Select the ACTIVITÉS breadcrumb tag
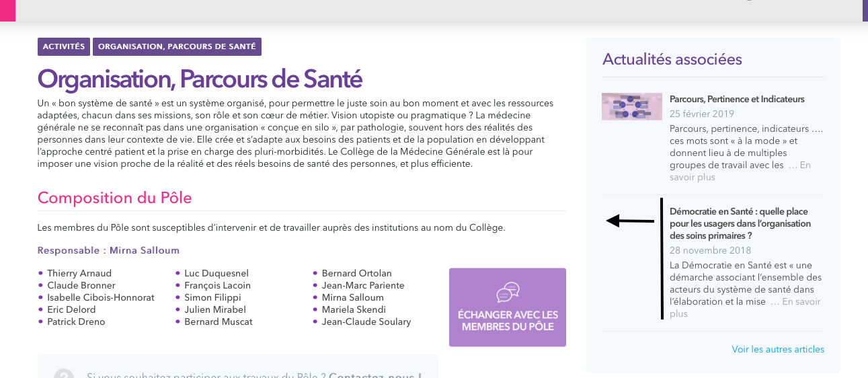868x378 pixels. click(x=64, y=46)
